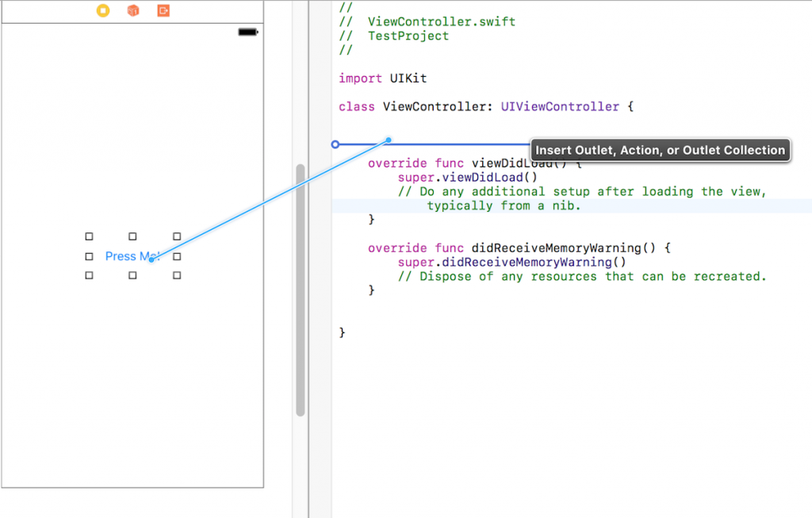Click 'override func didReceiveMemoryWarning' line
812x518 pixels.
tap(519, 248)
